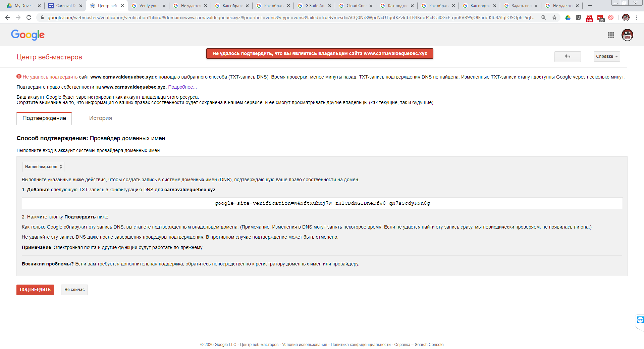Screen dimensions: 644x349
Task: Open the Политика конфиденциальности footer link
Action: (x=361, y=345)
